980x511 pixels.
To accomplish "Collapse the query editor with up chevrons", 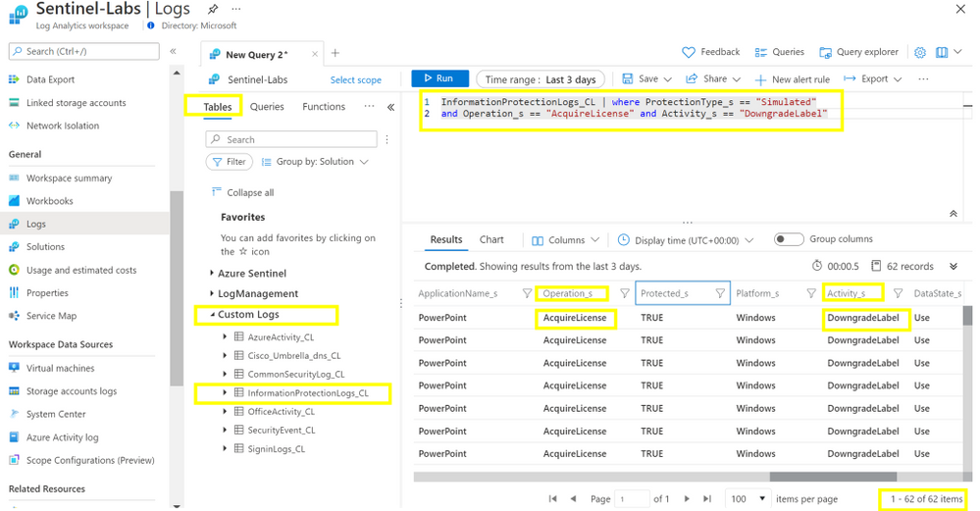I will (954, 214).
